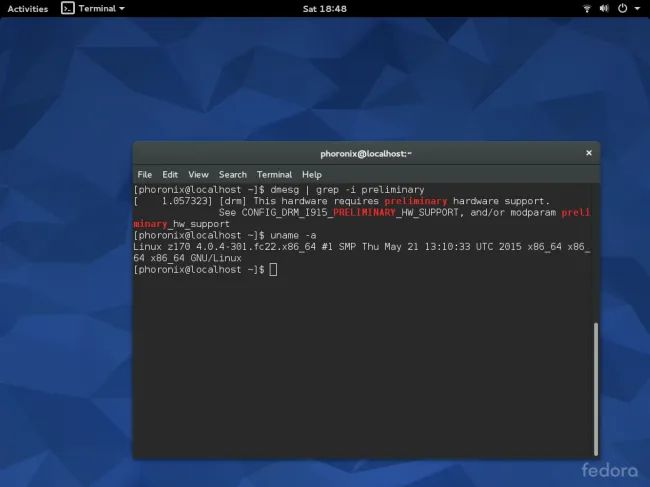Open the File menu
The height and width of the screenshot is (487, 650).
pos(145,174)
